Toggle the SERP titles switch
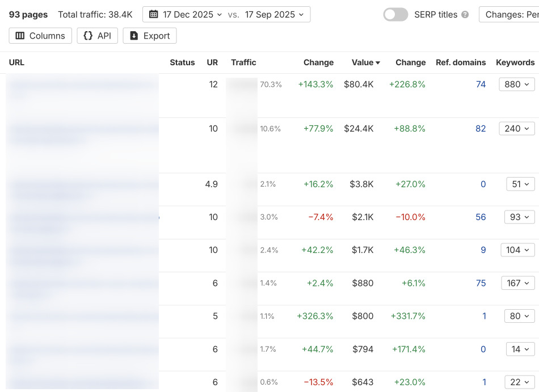This screenshot has width=539, height=392. click(x=395, y=15)
